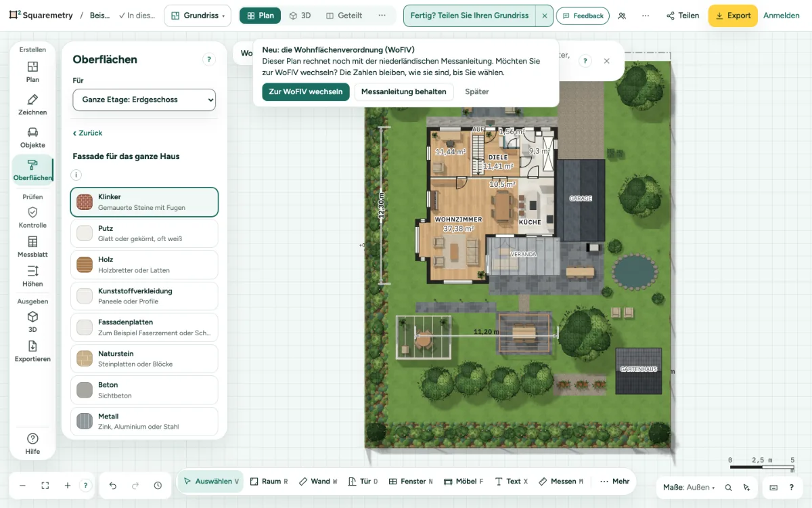Open the Grundriss dropdown in the top bar
812x508 pixels.
point(198,16)
